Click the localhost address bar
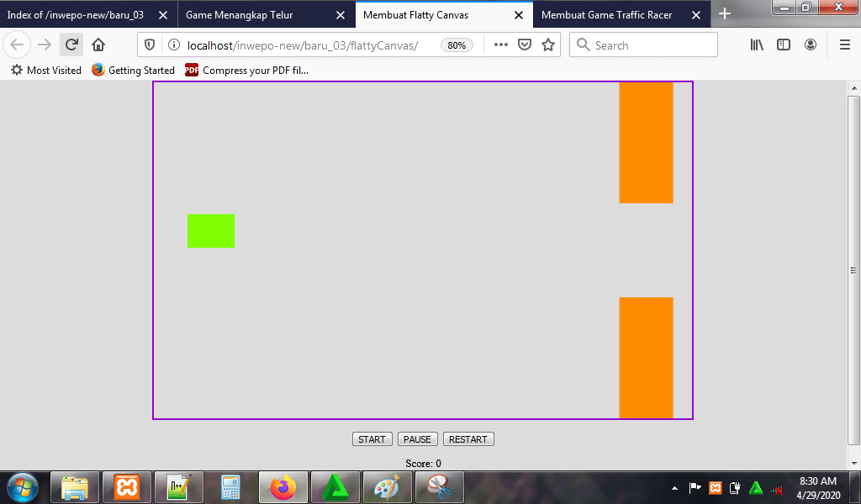Screen dimensions: 861x504 (302, 45)
